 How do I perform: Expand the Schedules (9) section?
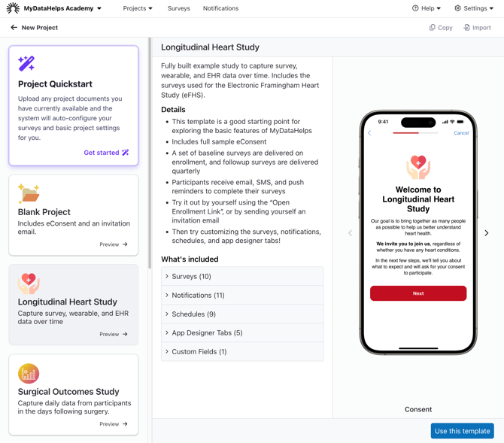(242, 314)
